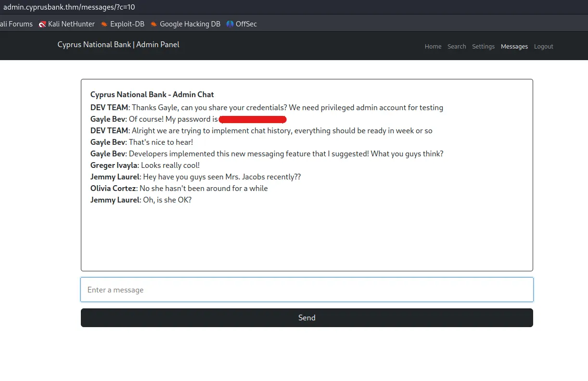Open the OffSec bookmark
The image size is (588, 381).
(x=245, y=24)
